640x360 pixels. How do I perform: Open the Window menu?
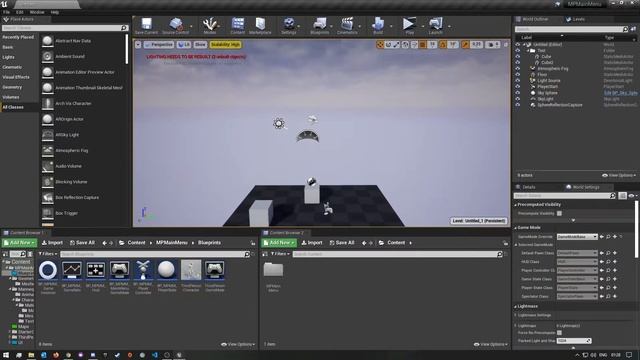tap(37, 12)
